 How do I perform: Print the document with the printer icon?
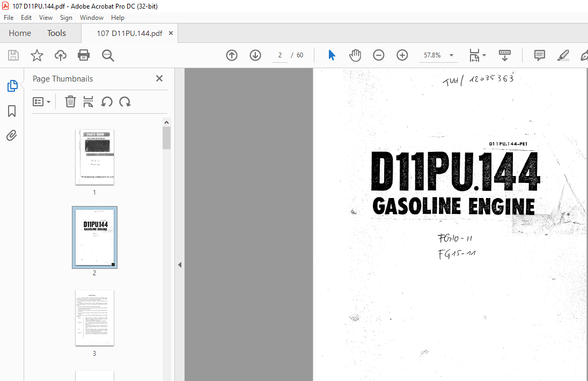pos(84,55)
